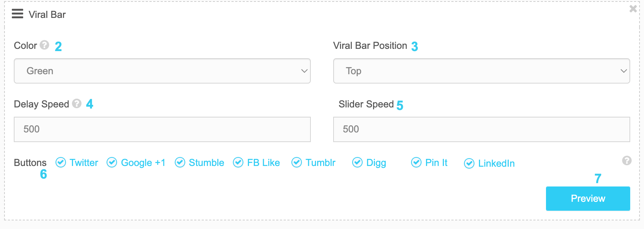Click the Slider Speed input field
Viewport: 644px width, 229px height.
482,129
